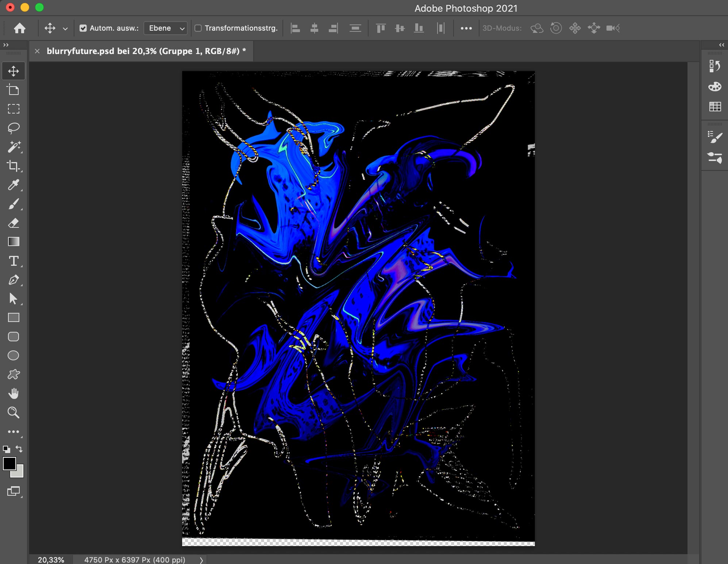Expand the toolbox with double-arrow
This screenshot has height=564, width=728.
pyautogui.click(x=6, y=45)
